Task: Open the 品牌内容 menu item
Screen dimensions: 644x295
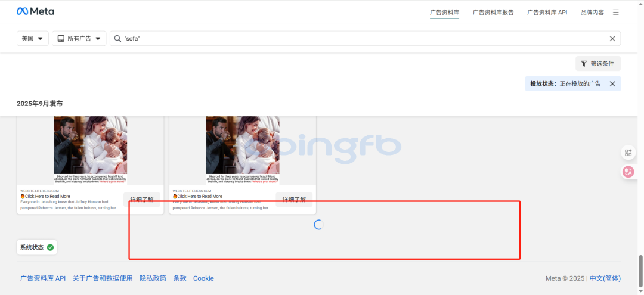Action: click(x=592, y=12)
